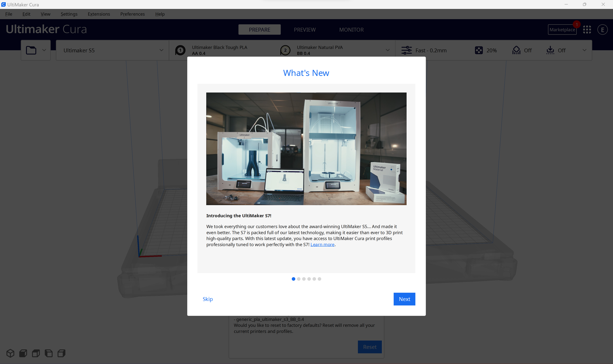Click Next in What's New dialog
This screenshot has width=613, height=364.
pyautogui.click(x=404, y=299)
